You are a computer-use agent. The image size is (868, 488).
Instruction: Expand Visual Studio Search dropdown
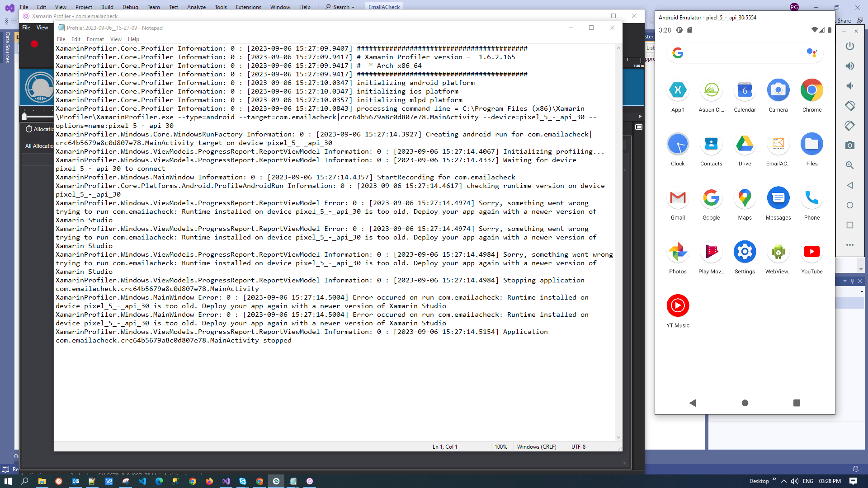(x=353, y=7)
